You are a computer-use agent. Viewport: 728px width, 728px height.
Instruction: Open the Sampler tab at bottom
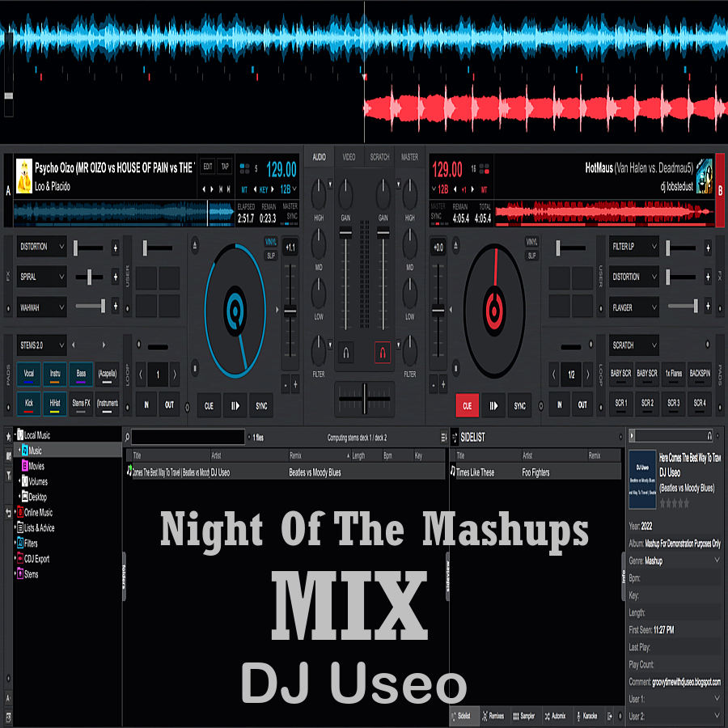coord(523,716)
